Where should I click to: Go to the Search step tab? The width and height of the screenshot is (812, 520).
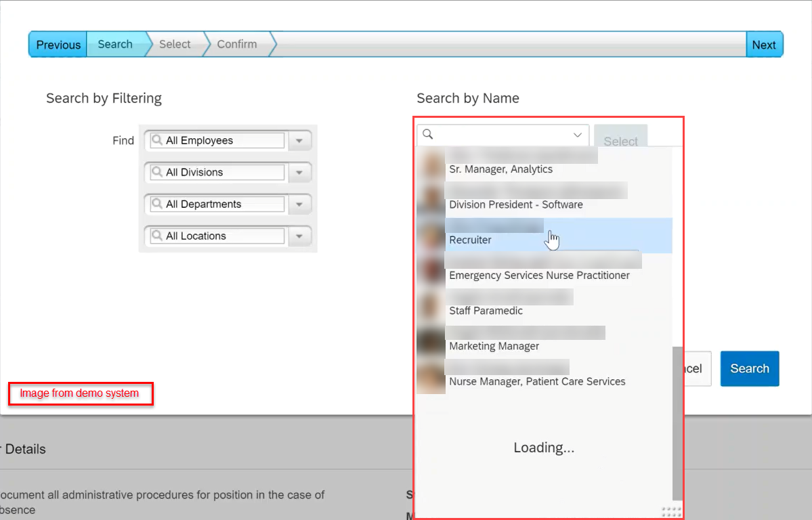click(116, 44)
